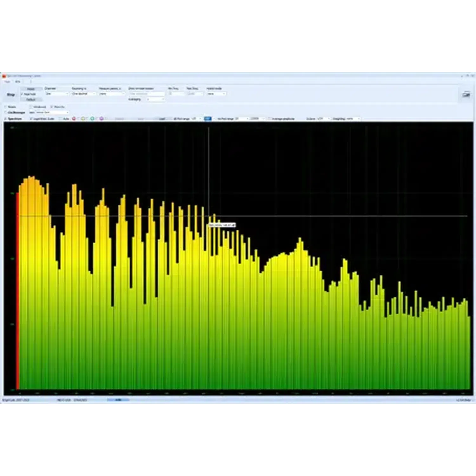Open the first menu in menu bar
476x476 pixels.
(7, 82)
